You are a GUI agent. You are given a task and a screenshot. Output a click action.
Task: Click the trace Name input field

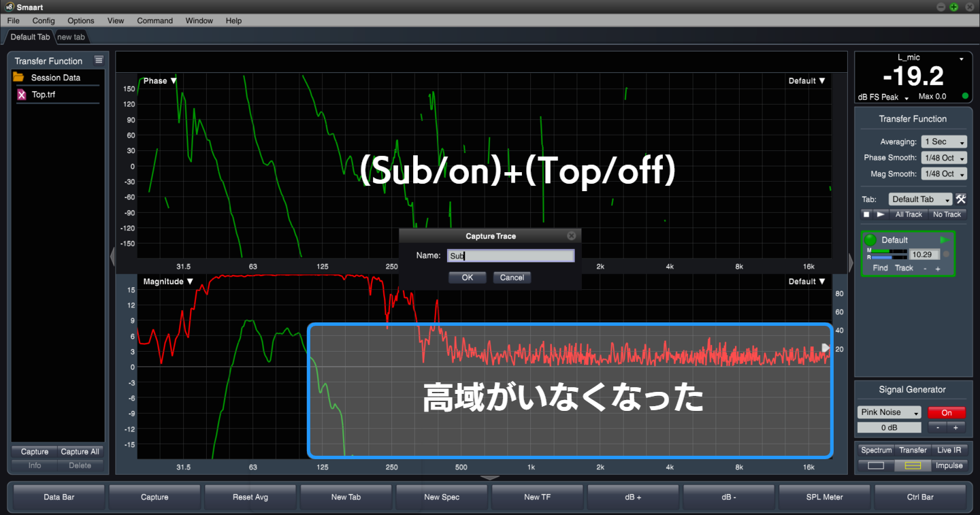(510, 256)
